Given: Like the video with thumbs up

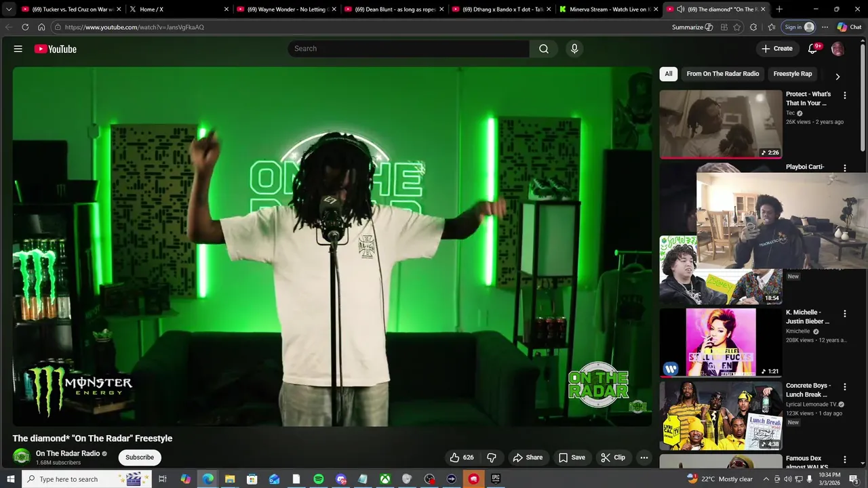Looking at the screenshot, I should tap(462, 457).
